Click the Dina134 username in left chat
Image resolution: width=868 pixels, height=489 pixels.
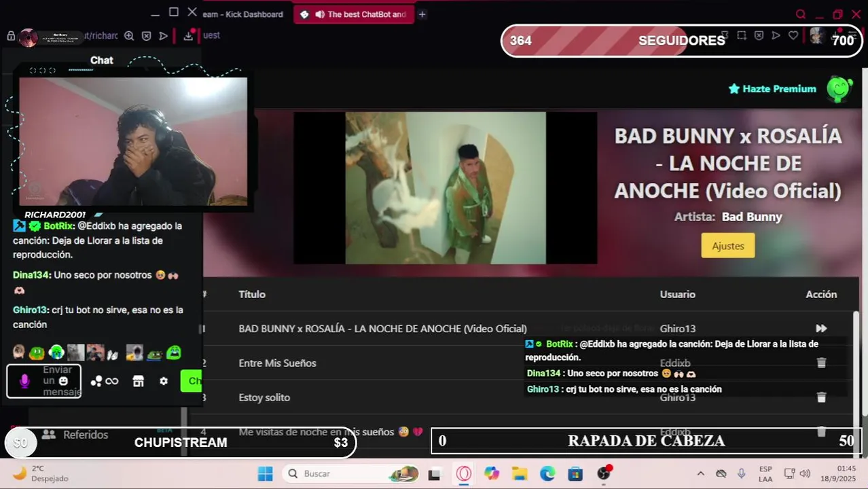(31, 275)
